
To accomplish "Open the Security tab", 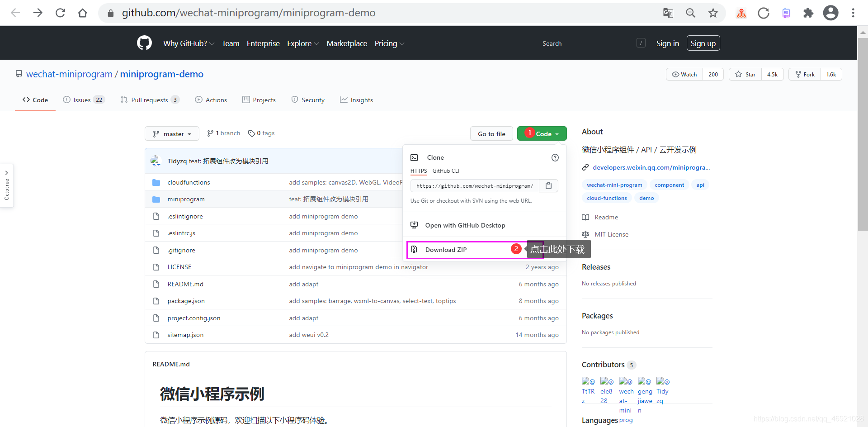I will click(x=308, y=100).
